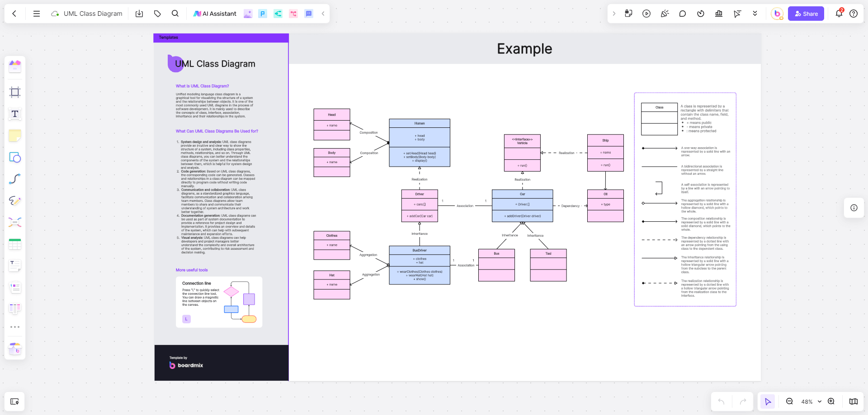The width and height of the screenshot is (868, 415).
Task: Select the Taxi class box
Action: coord(548,265)
